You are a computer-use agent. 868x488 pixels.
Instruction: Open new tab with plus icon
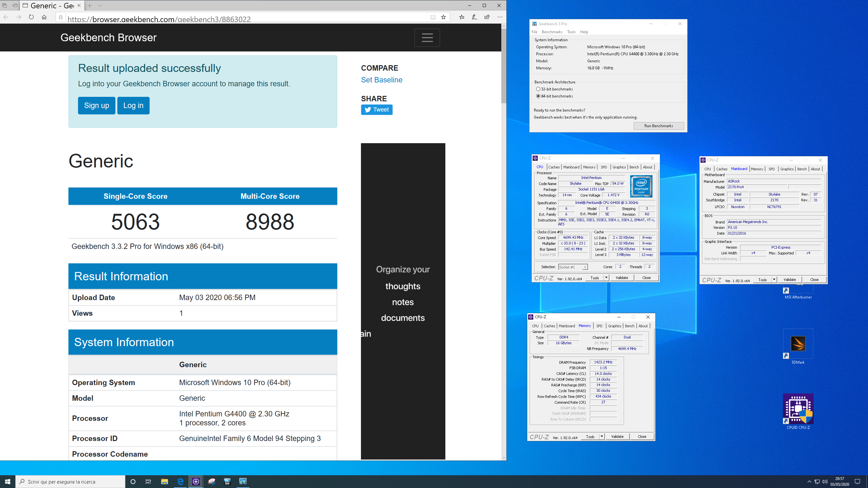(x=90, y=6)
